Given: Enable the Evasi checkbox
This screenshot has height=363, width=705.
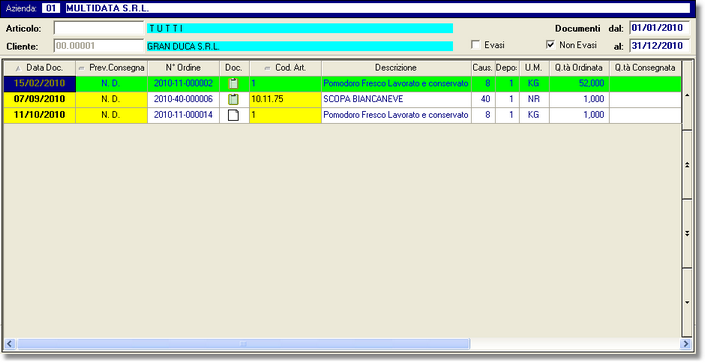Looking at the screenshot, I should coord(476,45).
